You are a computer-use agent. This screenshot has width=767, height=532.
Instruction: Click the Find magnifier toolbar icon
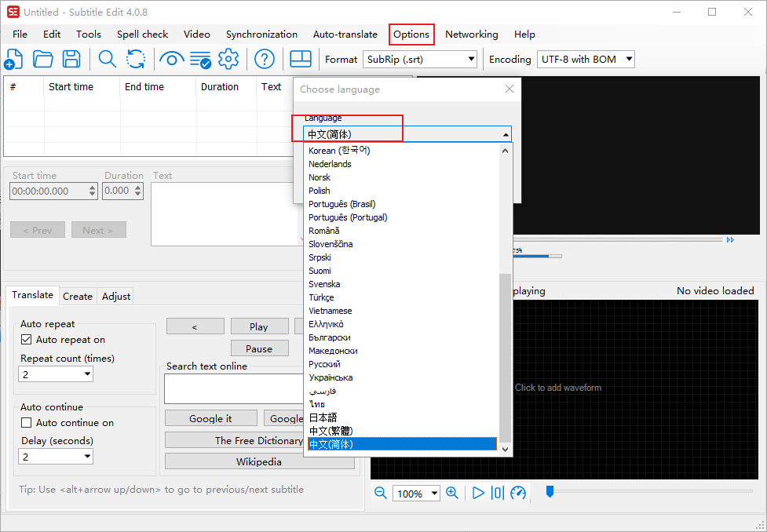[107, 59]
